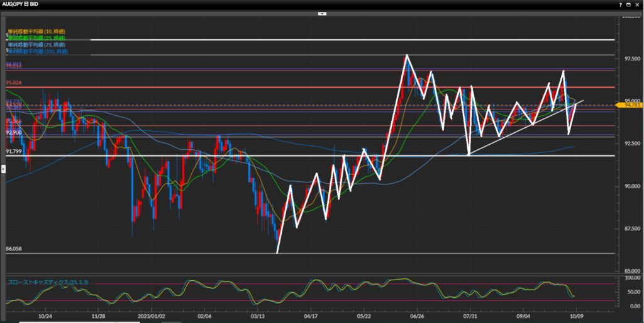Click the 2023/01/02 date on time axis
Screen dimensions: 644x323
[x=152, y=317]
